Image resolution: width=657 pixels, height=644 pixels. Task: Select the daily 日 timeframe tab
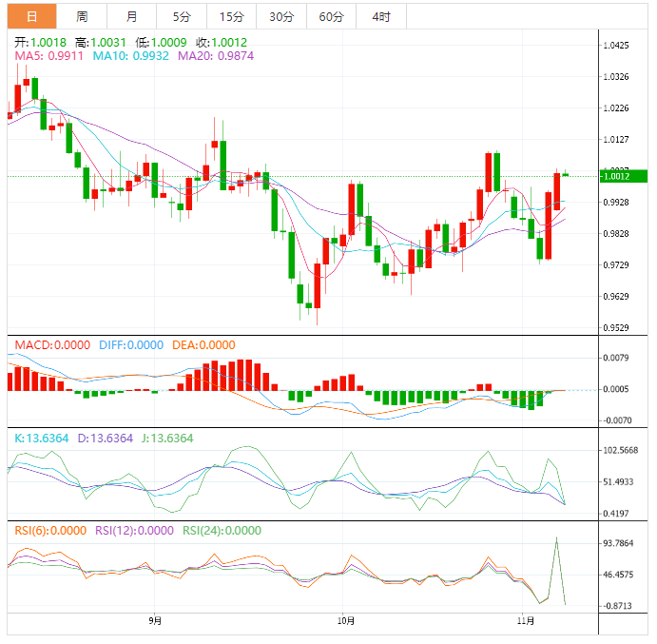click(31, 16)
